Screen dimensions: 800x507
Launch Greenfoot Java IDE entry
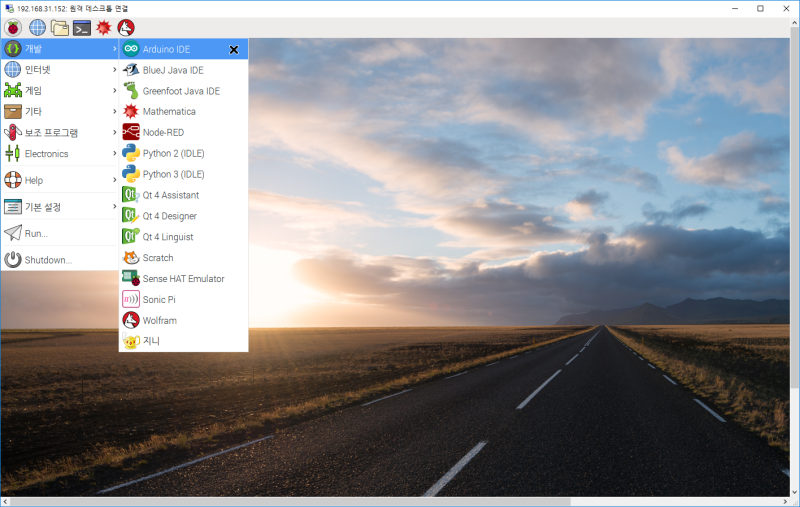pos(184,91)
